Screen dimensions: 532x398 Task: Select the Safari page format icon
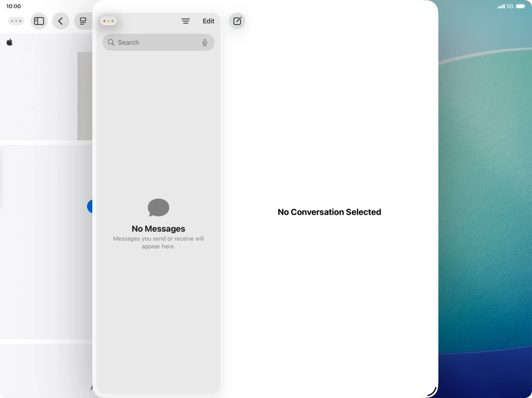pos(82,21)
